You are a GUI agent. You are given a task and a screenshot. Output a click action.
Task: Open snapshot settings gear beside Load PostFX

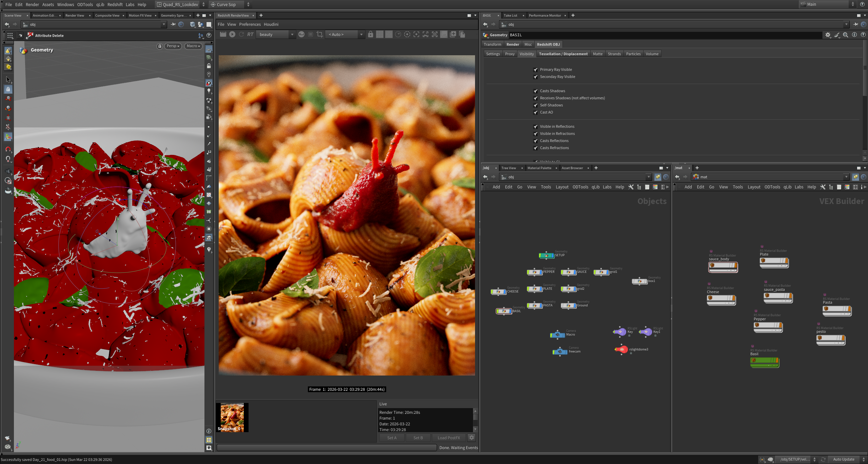[x=471, y=438]
